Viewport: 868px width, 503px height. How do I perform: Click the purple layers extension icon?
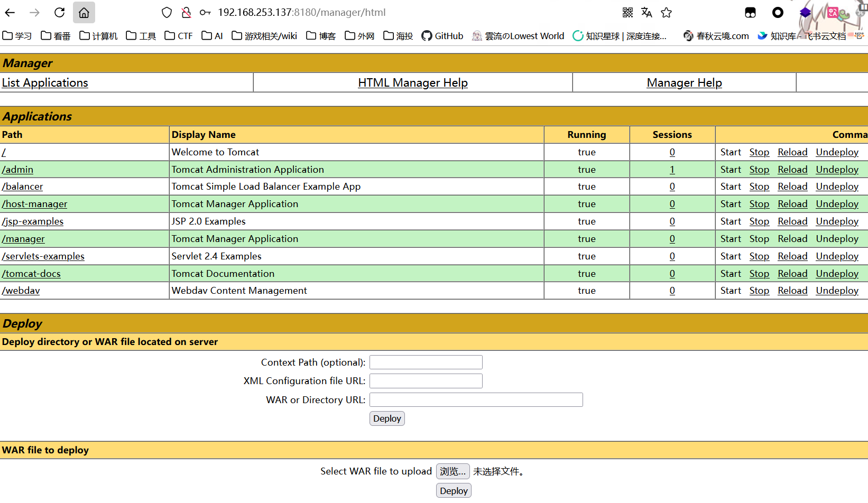(805, 12)
